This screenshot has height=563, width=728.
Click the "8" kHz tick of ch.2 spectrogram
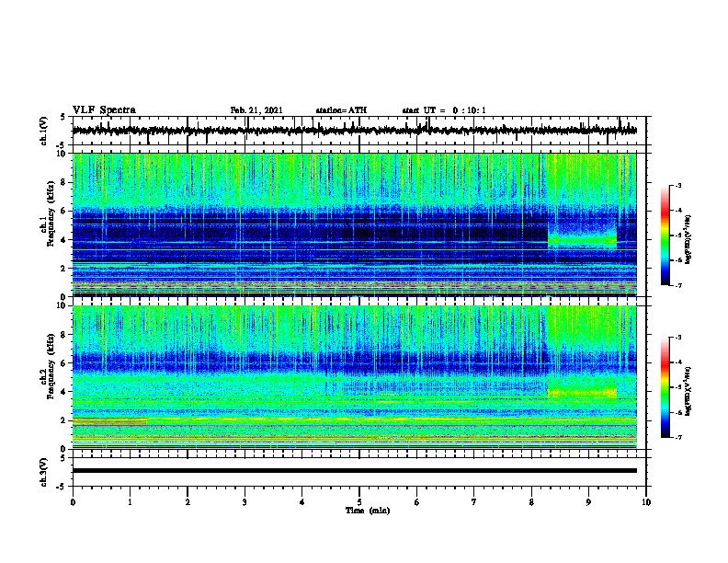(63, 335)
